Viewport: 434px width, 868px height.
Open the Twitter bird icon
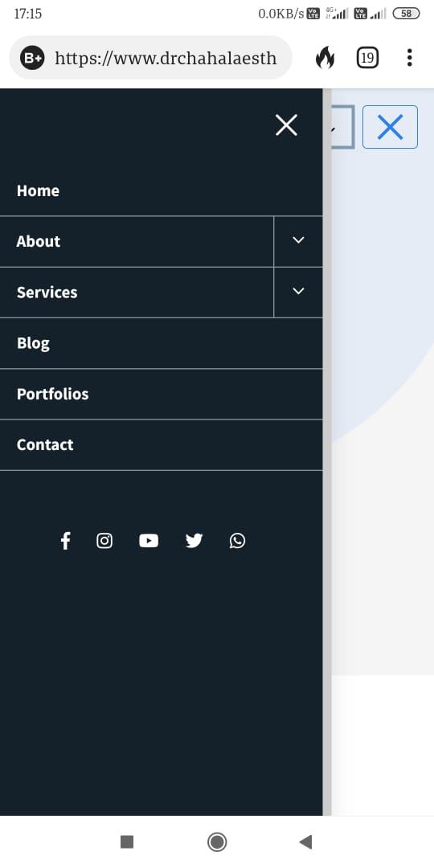[194, 541]
